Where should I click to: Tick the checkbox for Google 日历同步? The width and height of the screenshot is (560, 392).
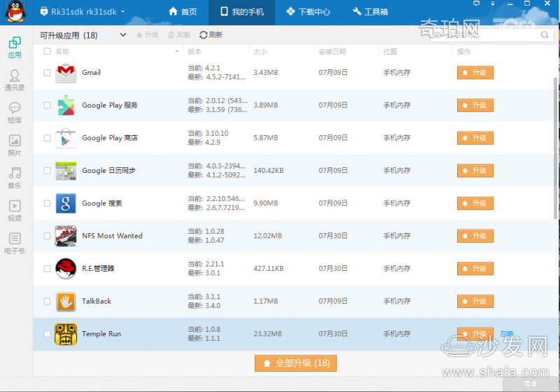click(47, 171)
